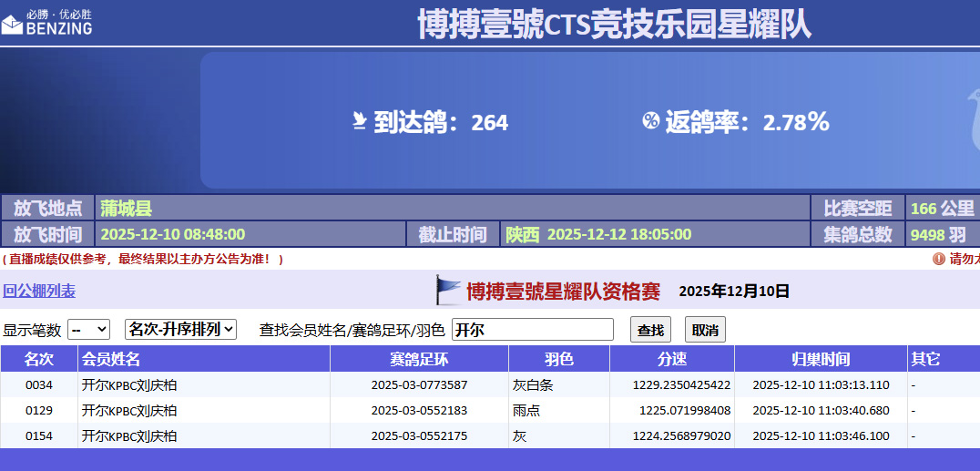Image resolution: width=980 pixels, height=471 pixels.
Task: Click the 赛鸽足环 column header
Action: [x=419, y=359]
